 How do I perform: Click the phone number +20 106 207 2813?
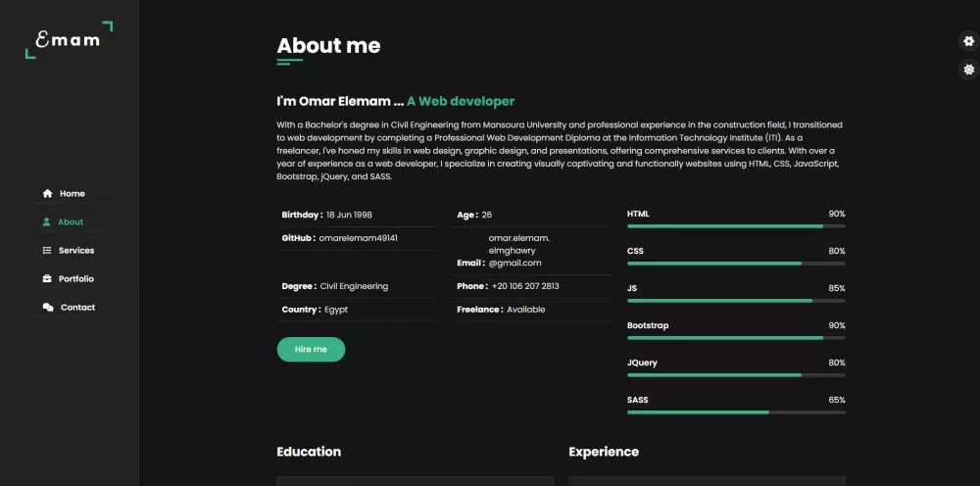pos(525,286)
